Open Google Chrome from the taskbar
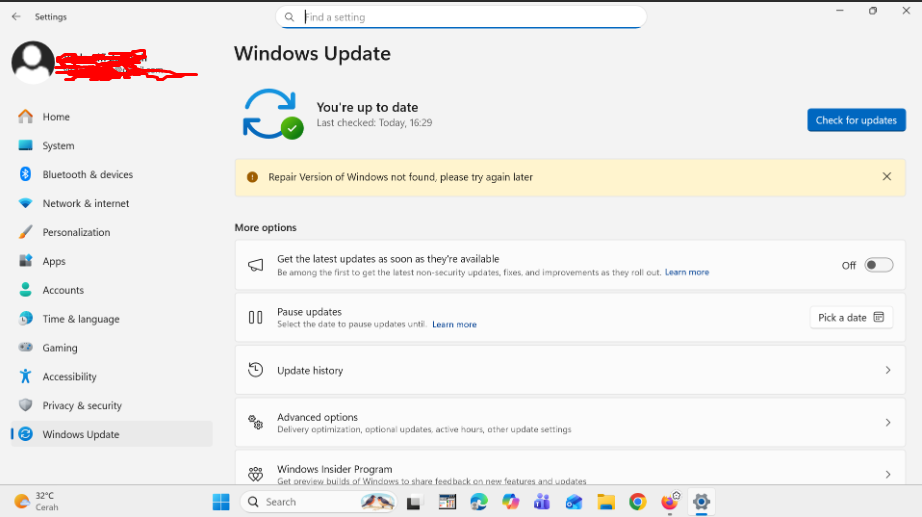The height and width of the screenshot is (517, 922). (637, 502)
